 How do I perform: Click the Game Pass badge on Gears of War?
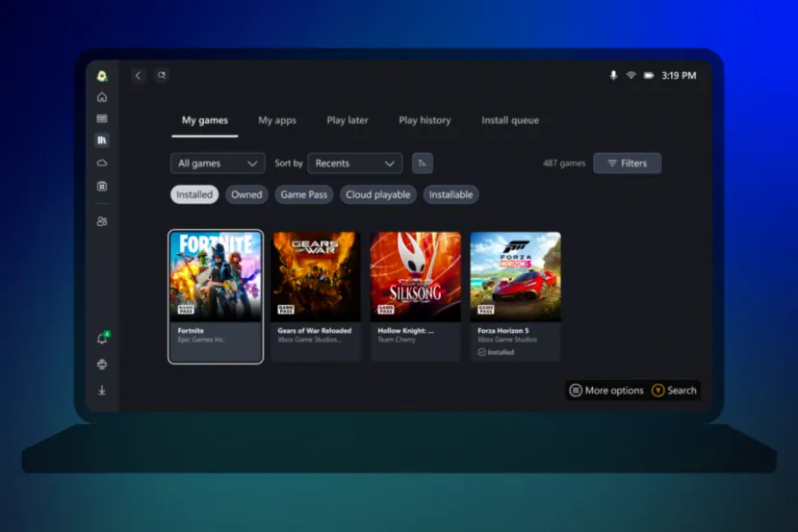[x=286, y=309]
